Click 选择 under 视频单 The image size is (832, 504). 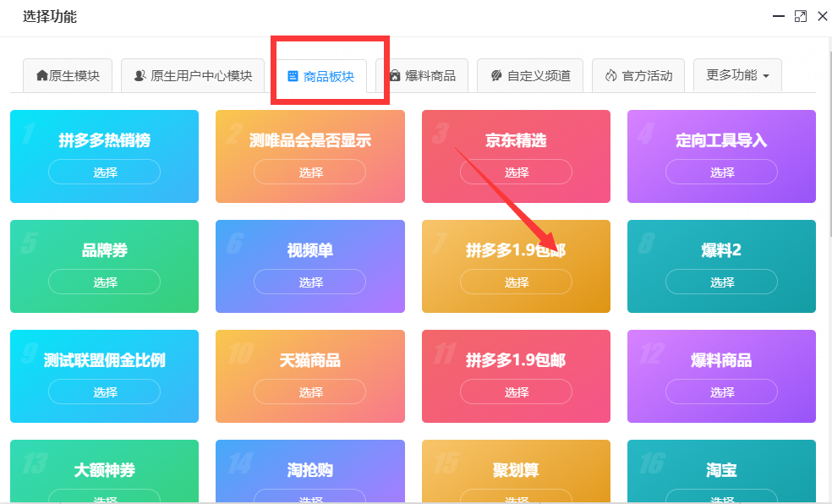(x=309, y=282)
